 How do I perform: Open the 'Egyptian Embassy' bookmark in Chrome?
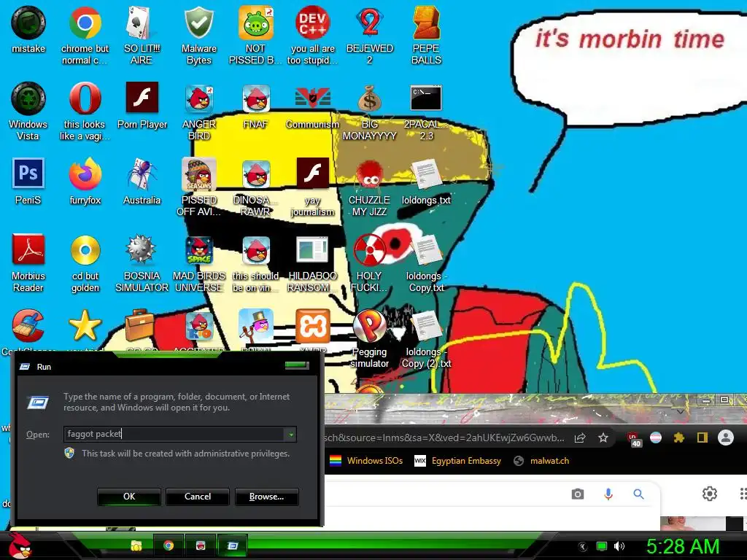457,461
